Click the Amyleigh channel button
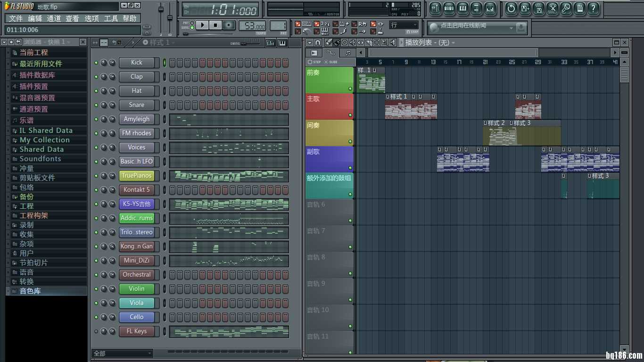Screen dimensions: 644x362 137,119
